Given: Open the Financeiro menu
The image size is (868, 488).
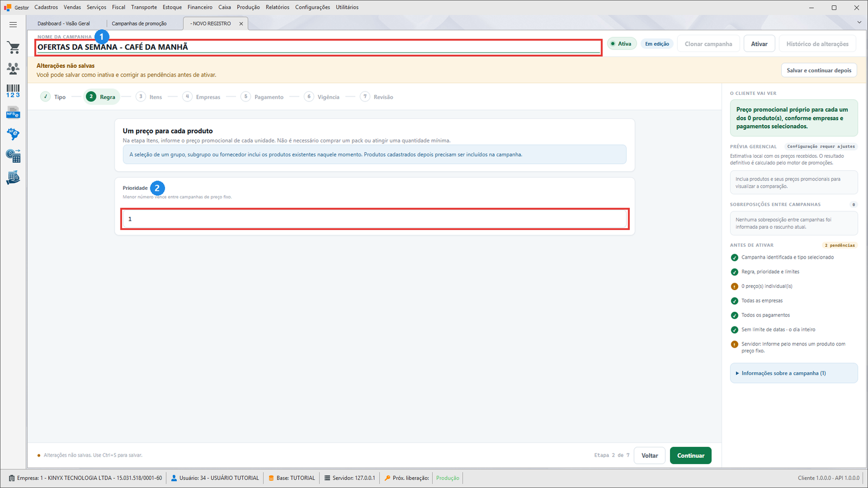Looking at the screenshot, I should [200, 7].
